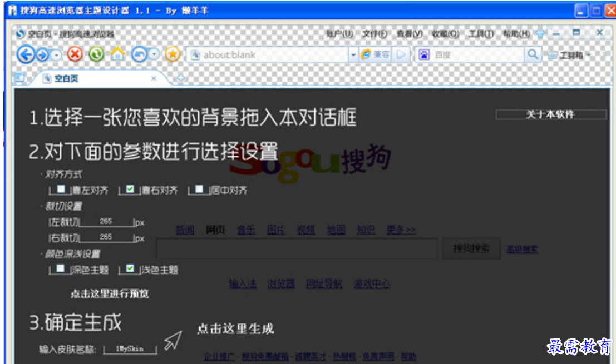Click the 右裁切 value field
The height and width of the screenshot is (364, 616).
click(106, 237)
